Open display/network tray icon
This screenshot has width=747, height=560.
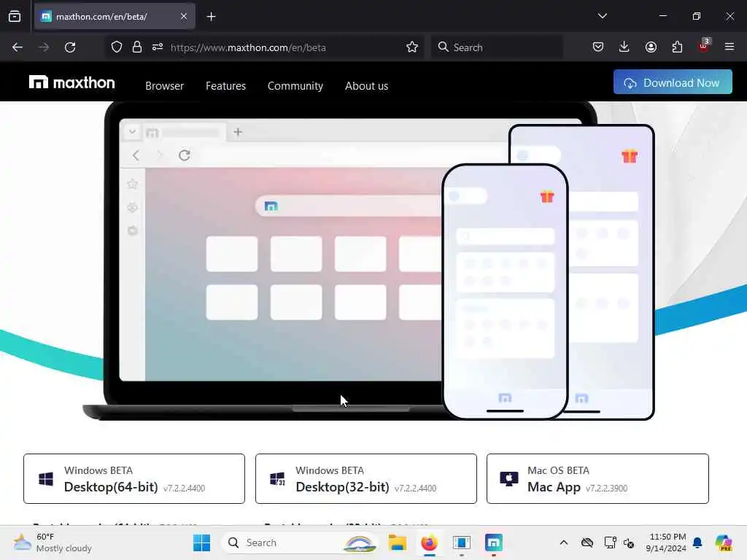610,542
